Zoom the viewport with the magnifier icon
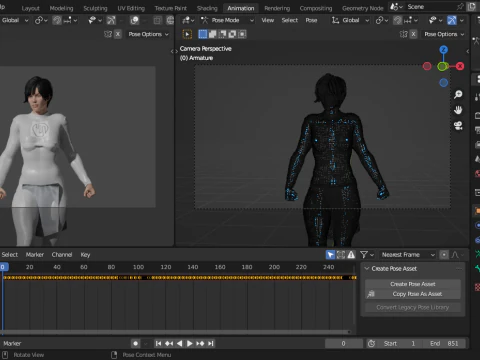This screenshot has height=360, width=480. click(458, 95)
